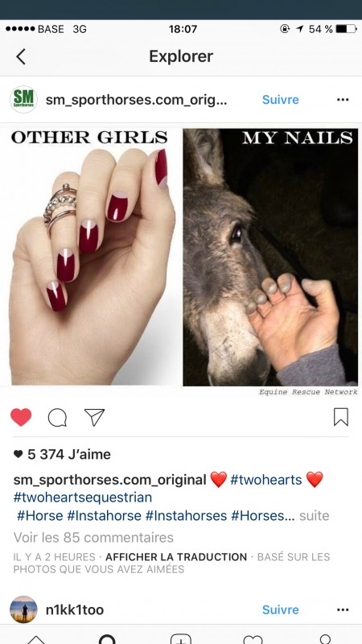The image size is (362, 644).
Task: Follow n1kk1too with Suivre button
Action: pyautogui.click(x=281, y=610)
